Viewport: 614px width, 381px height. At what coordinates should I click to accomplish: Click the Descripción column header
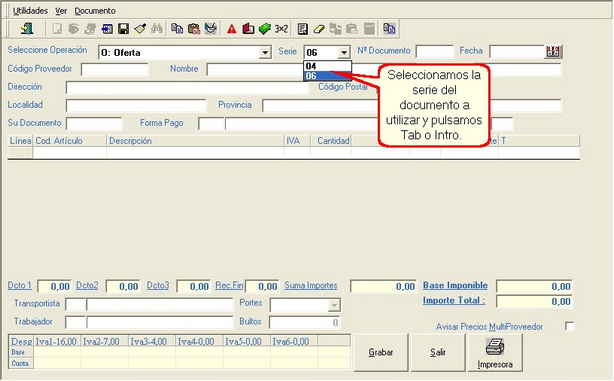click(195, 141)
